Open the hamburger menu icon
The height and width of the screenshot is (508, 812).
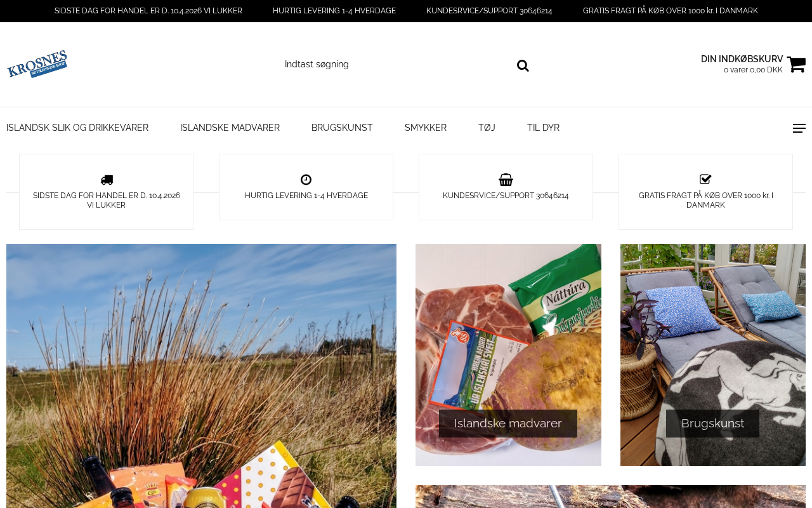[x=799, y=128]
